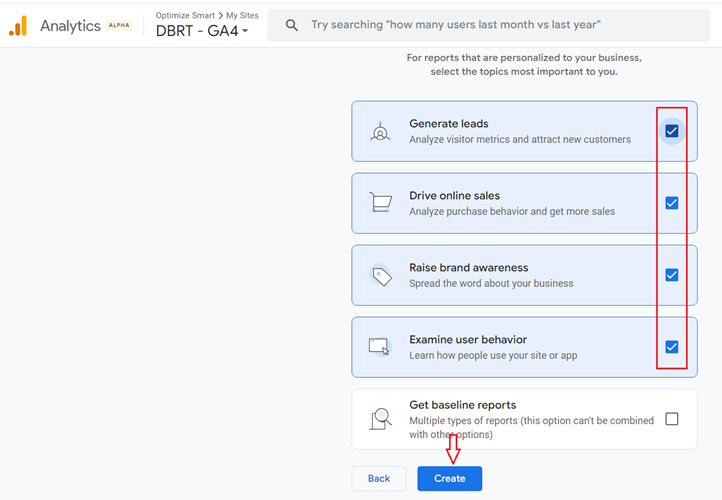Click 'Analyze visitor metrics and attract new customers'
The width and height of the screenshot is (722, 500).
[520, 139]
